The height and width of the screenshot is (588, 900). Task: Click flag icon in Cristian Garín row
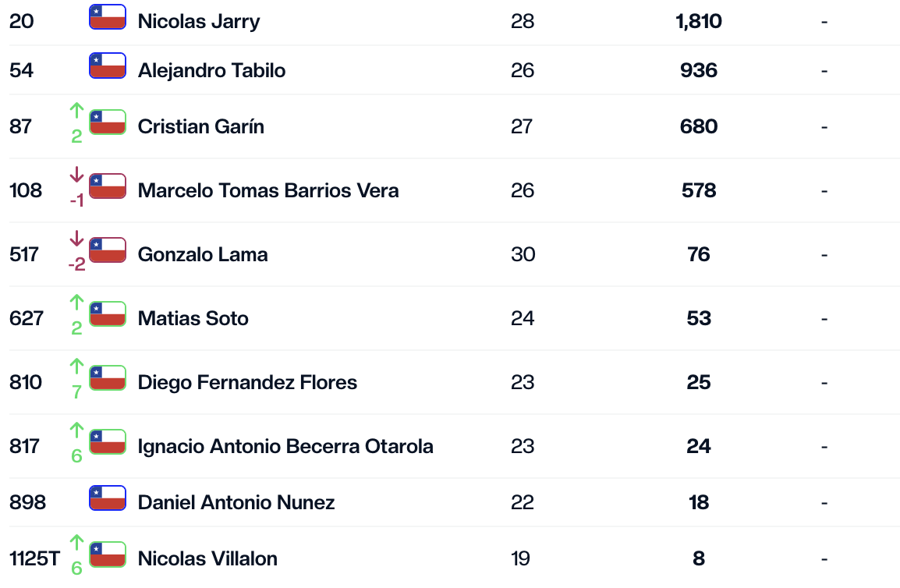(108, 122)
